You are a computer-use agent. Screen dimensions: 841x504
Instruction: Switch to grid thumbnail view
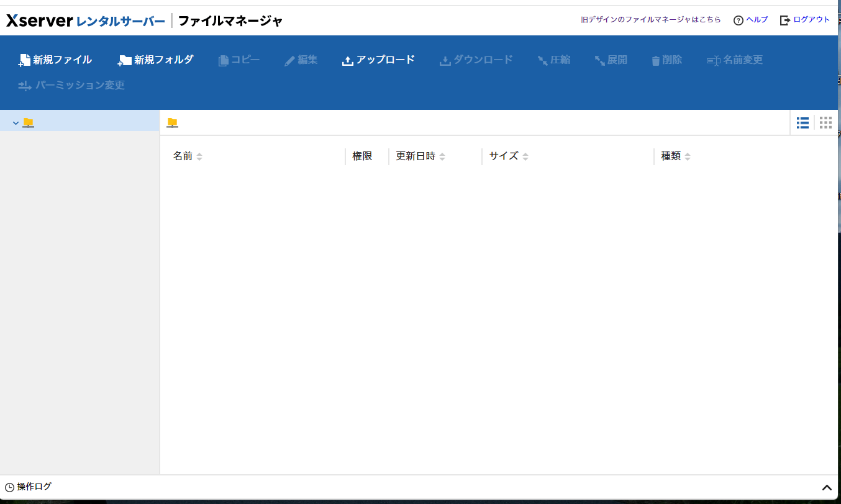coord(825,122)
